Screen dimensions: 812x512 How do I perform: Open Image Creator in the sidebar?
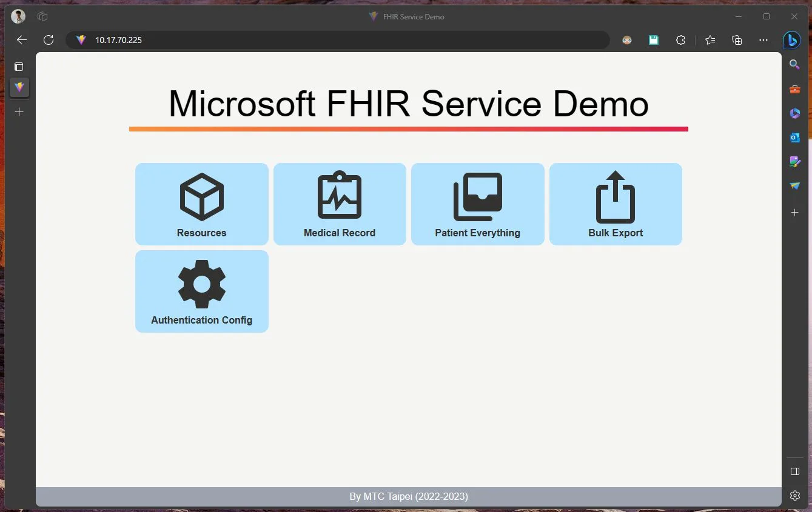pos(794,162)
